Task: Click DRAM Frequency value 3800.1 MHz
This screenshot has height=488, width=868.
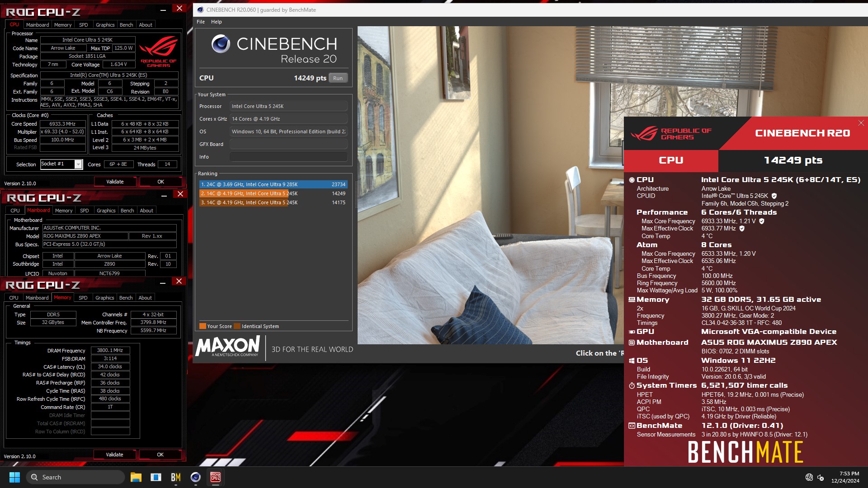Action: coord(110,350)
